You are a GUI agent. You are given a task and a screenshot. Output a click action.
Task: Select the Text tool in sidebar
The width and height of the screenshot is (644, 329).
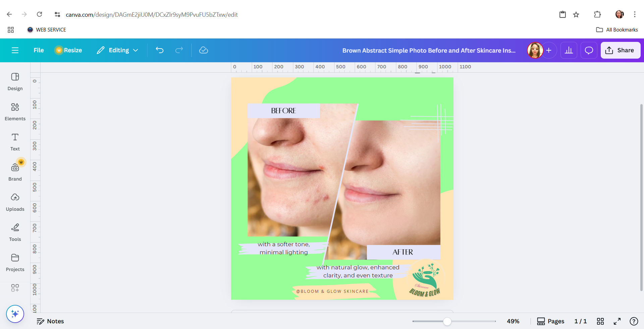click(x=15, y=142)
